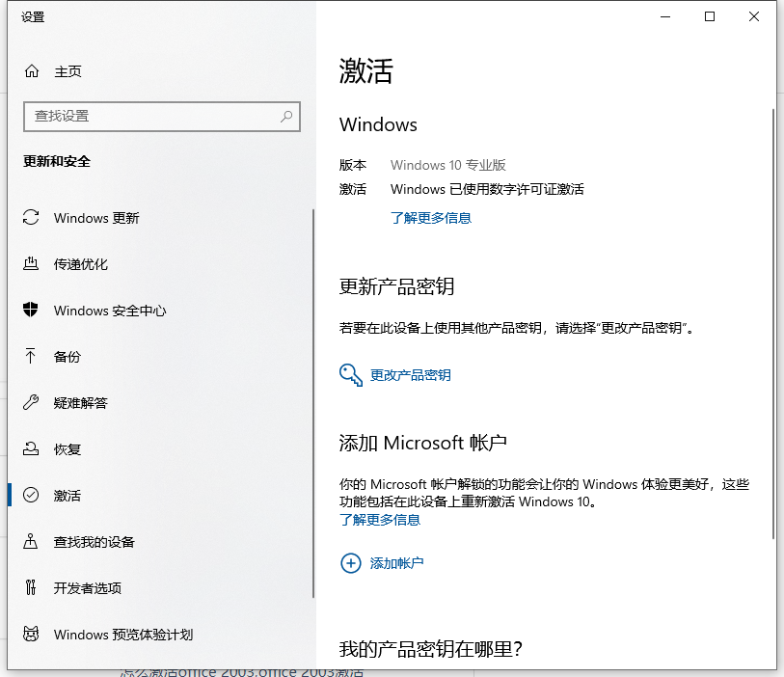Click Windows 已使用数字许可证激活 status text
Screen dimensions: 784x677
pos(487,189)
